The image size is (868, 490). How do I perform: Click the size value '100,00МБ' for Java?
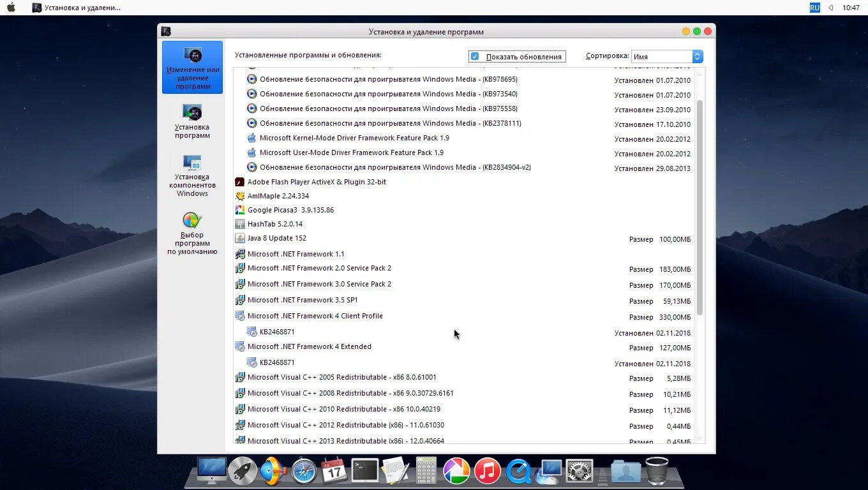tap(675, 239)
